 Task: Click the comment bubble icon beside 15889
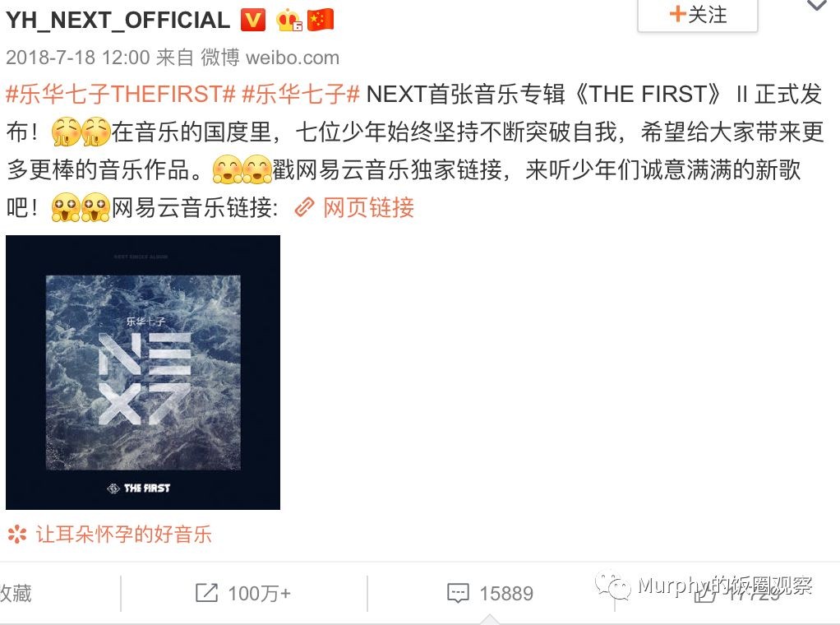pyautogui.click(x=458, y=594)
